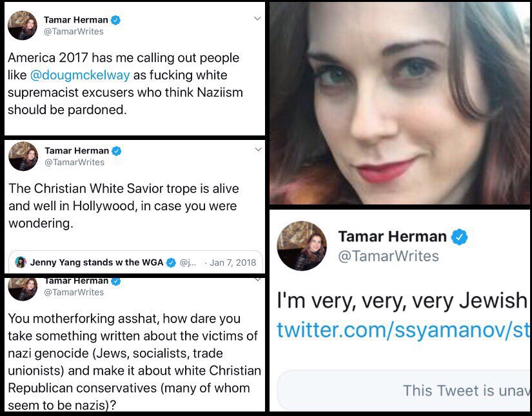Click the verified badge on the "Christian White Savior" tweet
Screen dimensions: 532x416
click(x=117, y=151)
